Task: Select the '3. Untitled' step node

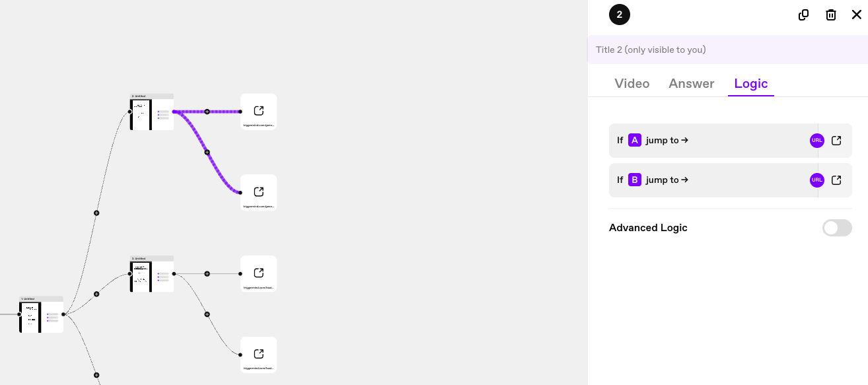Action: pyautogui.click(x=151, y=275)
